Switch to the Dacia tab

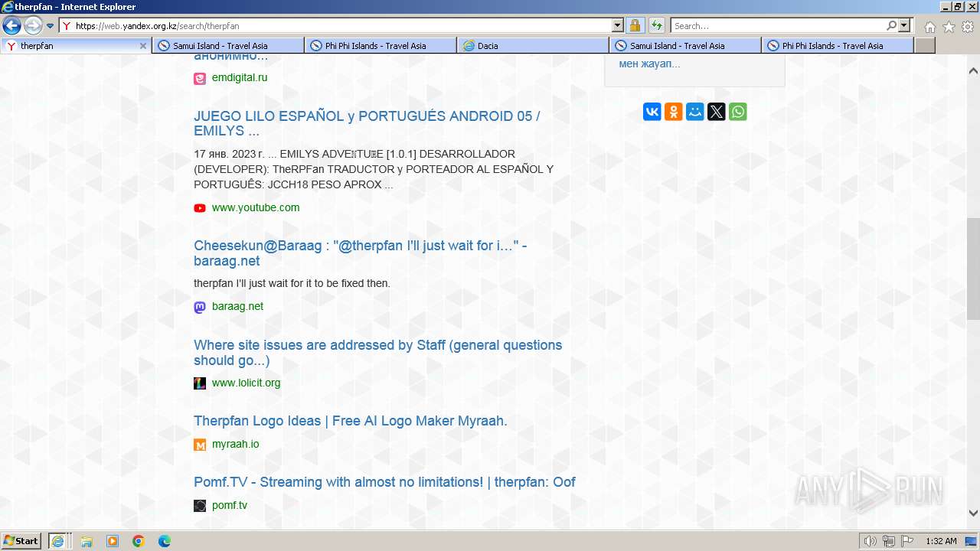(533, 46)
